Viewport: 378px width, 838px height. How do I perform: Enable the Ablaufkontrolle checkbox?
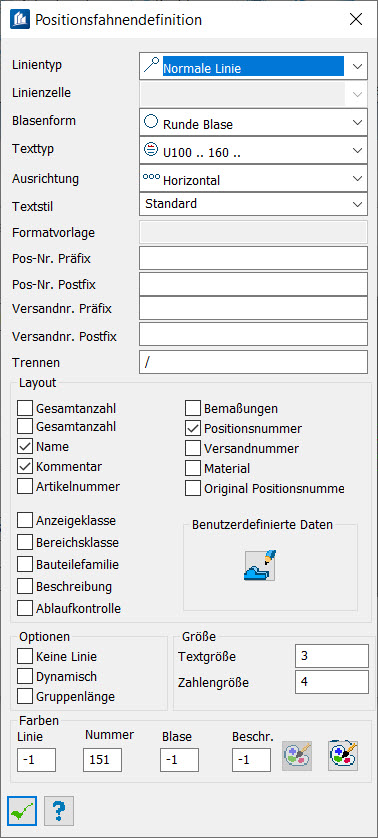coord(25,608)
